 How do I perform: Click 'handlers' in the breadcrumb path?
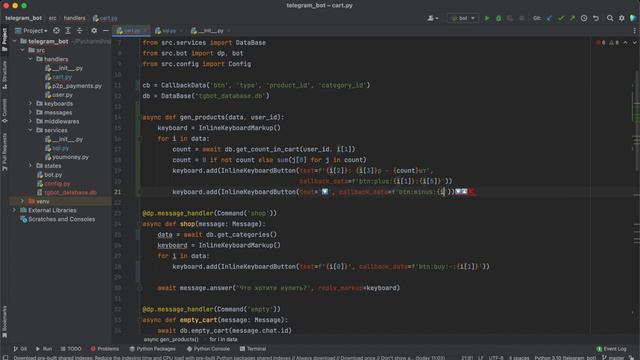point(75,18)
